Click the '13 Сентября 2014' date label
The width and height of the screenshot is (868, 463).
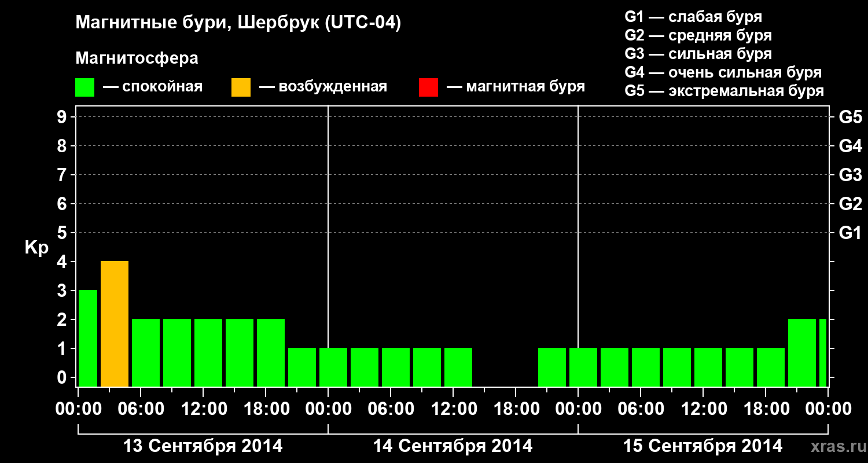203,446
